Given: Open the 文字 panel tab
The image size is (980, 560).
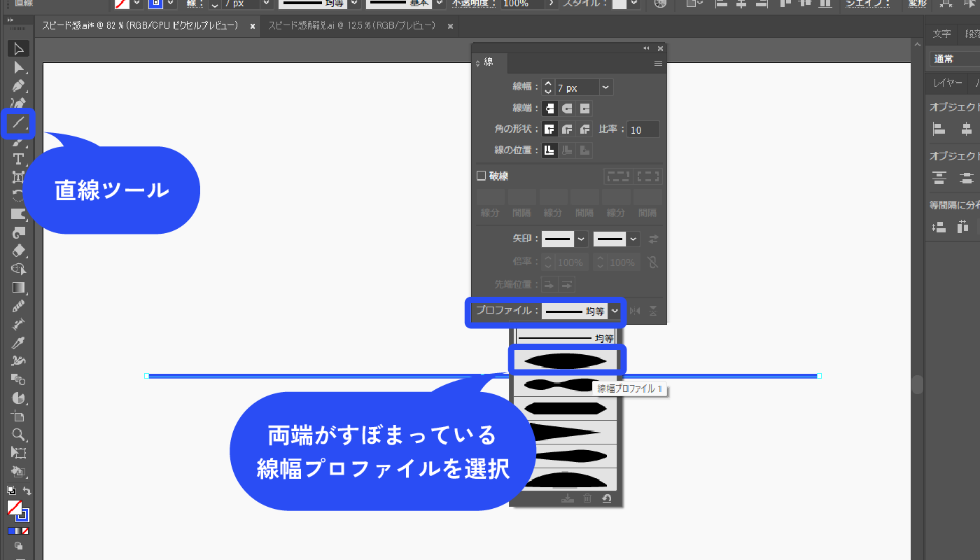Looking at the screenshot, I should click(941, 34).
